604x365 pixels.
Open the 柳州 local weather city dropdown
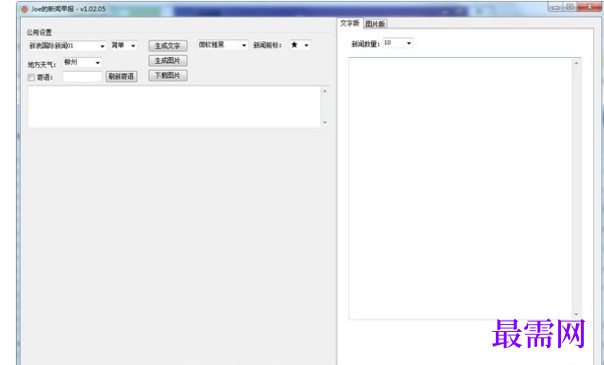(82, 62)
